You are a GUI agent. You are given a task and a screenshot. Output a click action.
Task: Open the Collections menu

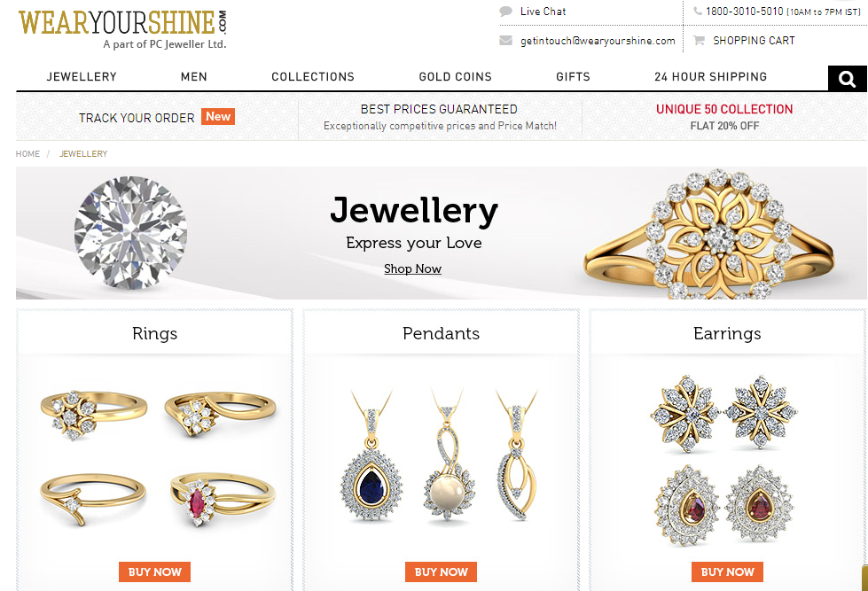pyautogui.click(x=313, y=77)
